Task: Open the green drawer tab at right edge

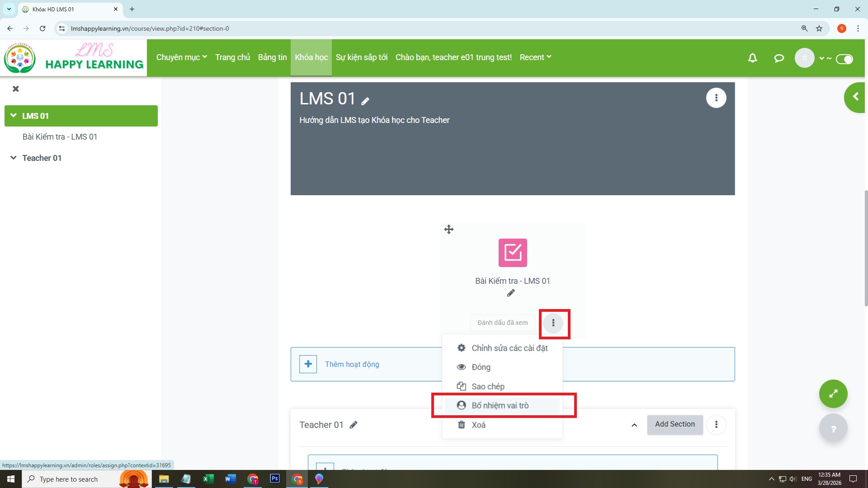Action: point(855,97)
